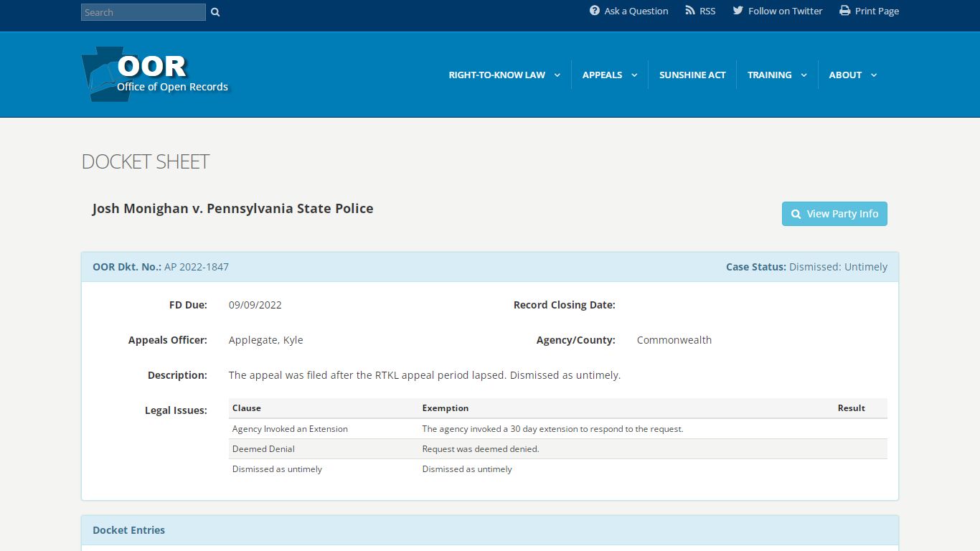Select the FD Due date 09/09/2022

tap(255, 305)
